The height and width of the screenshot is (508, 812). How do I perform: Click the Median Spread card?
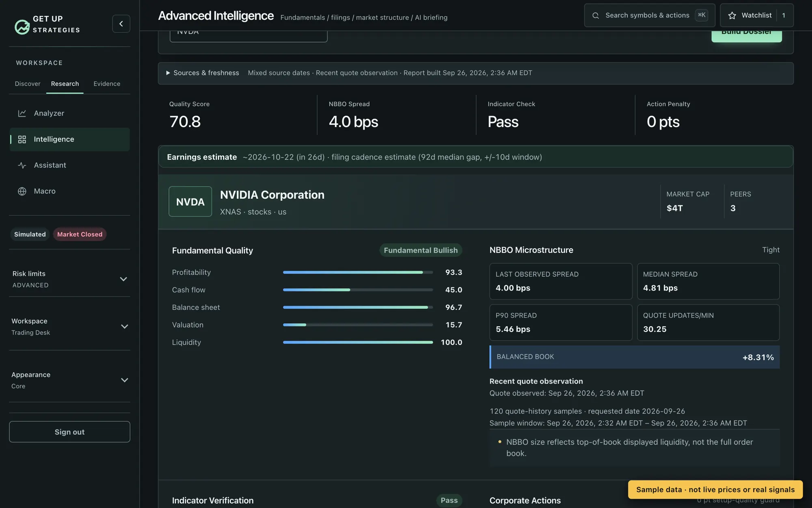pos(708,281)
